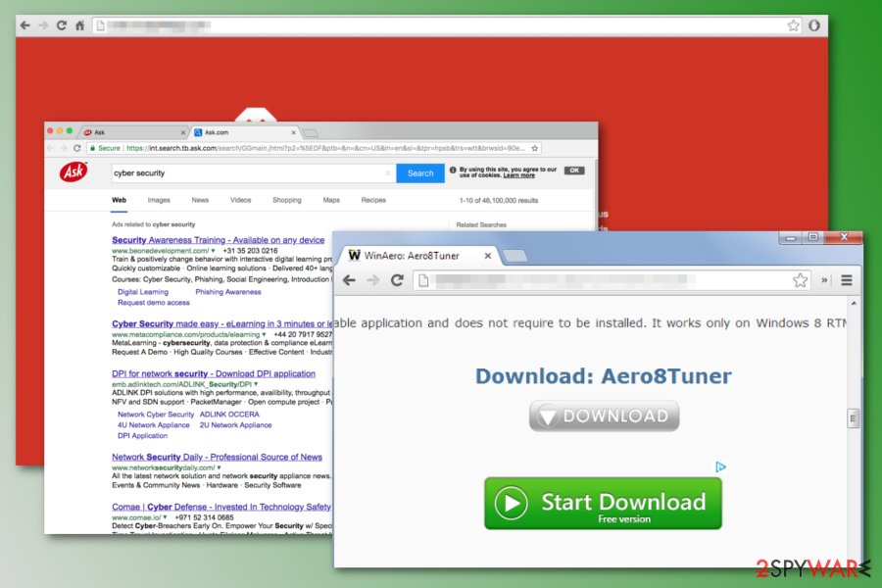Open Digital Learning sublink
The width and height of the screenshot is (882, 588).
[143, 292]
